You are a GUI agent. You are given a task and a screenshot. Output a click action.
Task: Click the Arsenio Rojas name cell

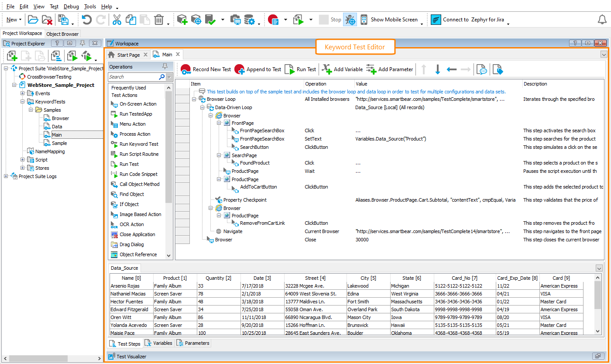tap(131, 286)
